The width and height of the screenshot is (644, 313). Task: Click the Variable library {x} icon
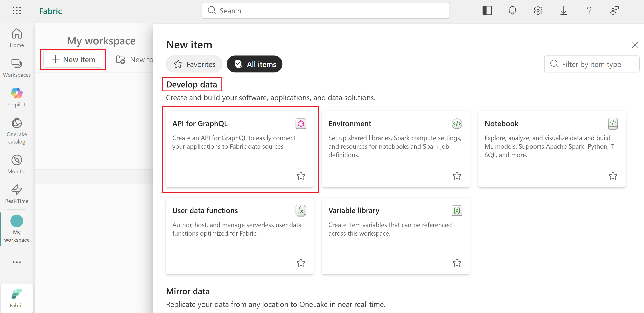pyautogui.click(x=457, y=210)
